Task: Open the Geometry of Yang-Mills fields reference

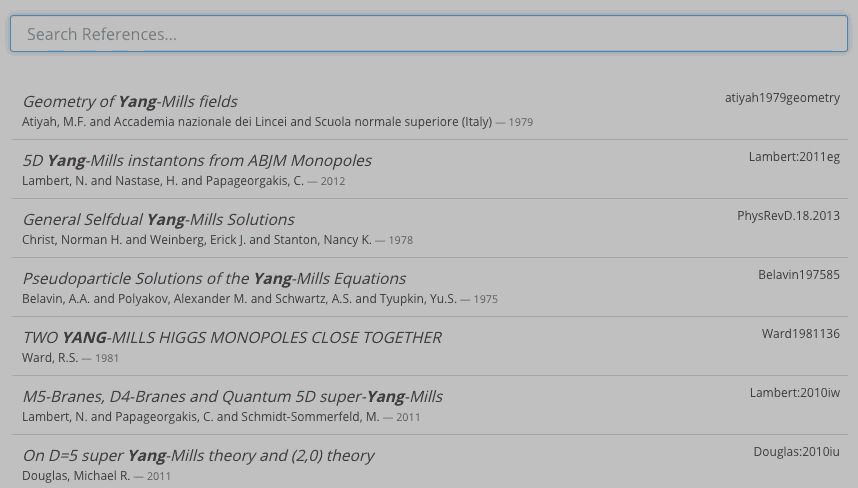Action: tap(130, 102)
